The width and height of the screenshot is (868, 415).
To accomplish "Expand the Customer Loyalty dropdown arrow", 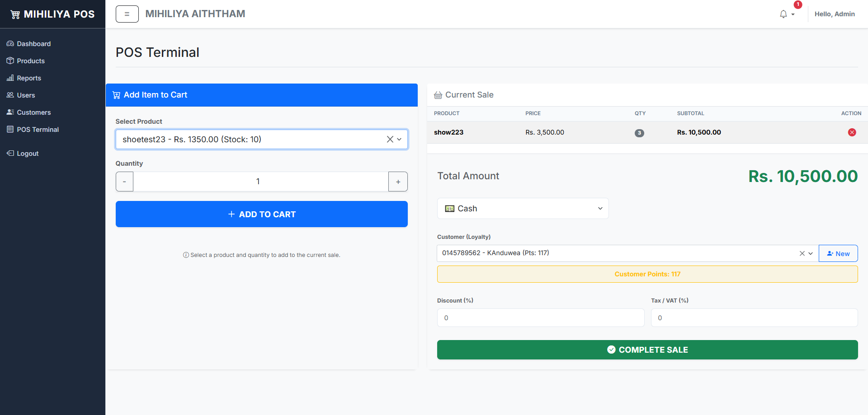I will coord(811,253).
